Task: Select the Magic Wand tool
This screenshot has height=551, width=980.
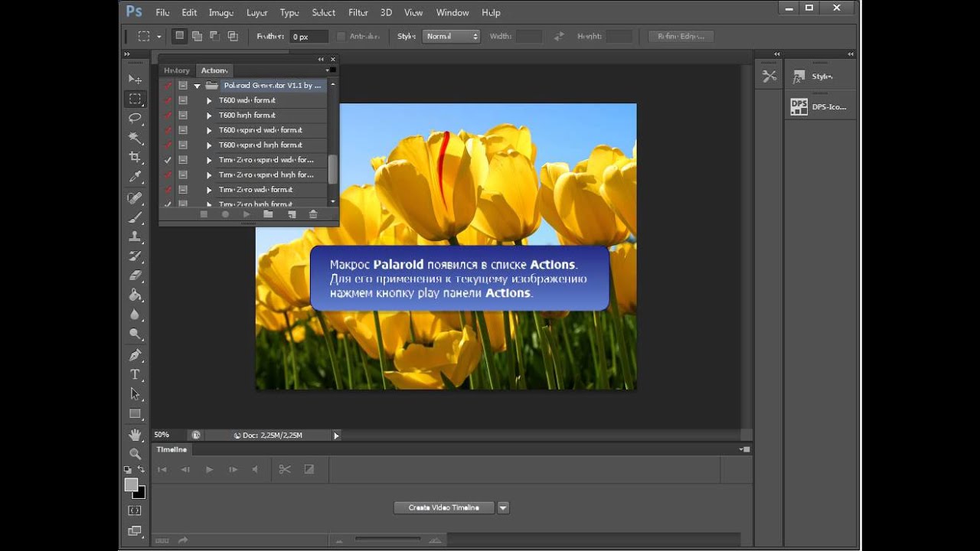Action: pyautogui.click(x=136, y=138)
